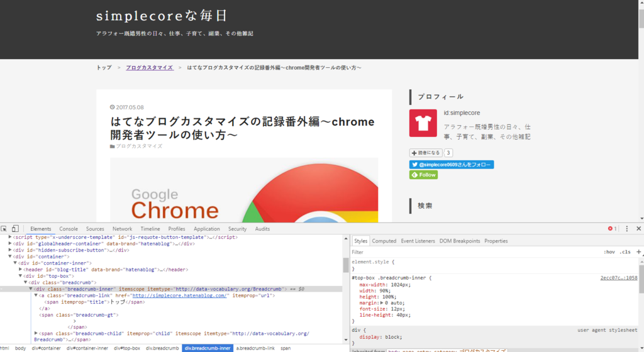Select the Profiles tab
This screenshot has height=352, width=644.
pyautogui.click(x=177, y=229)
